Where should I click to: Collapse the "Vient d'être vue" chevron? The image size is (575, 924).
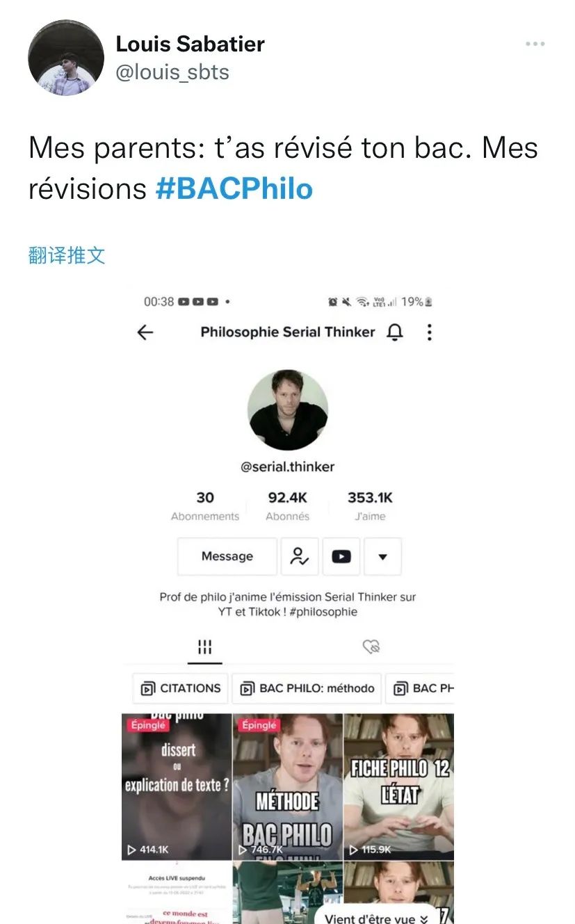pos(423,919)
